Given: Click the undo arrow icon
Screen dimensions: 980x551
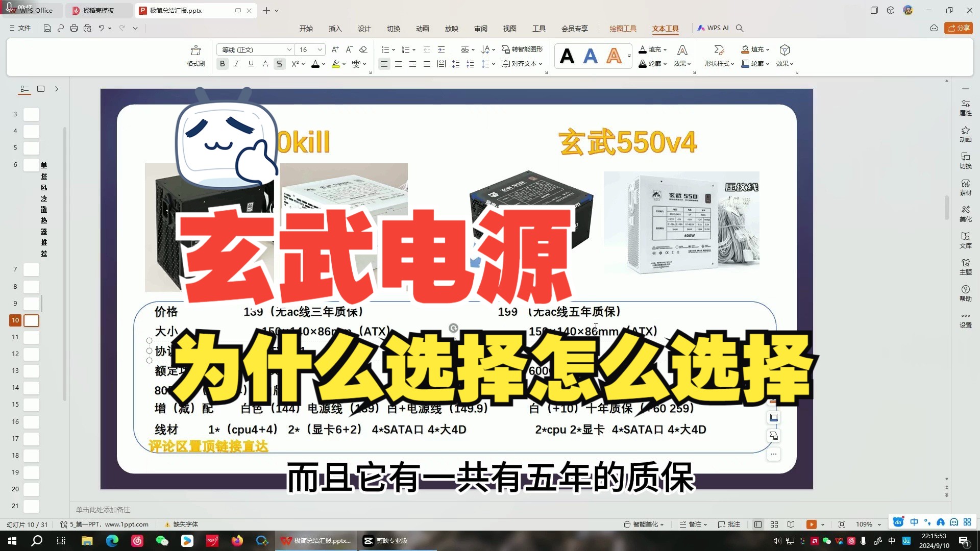Looking at the screenshot, I should 102,28.
